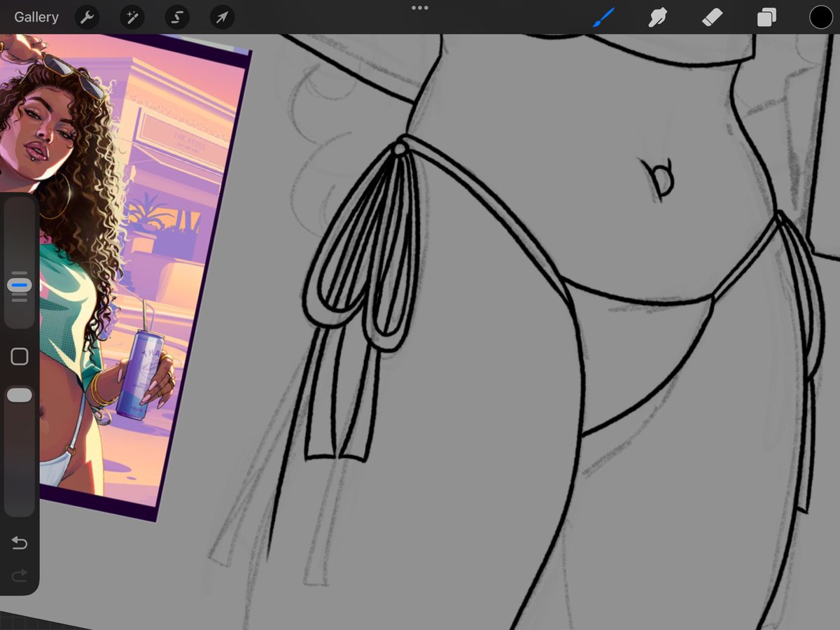Return to the Gallery
840x630 pixels.
(36, 17)
